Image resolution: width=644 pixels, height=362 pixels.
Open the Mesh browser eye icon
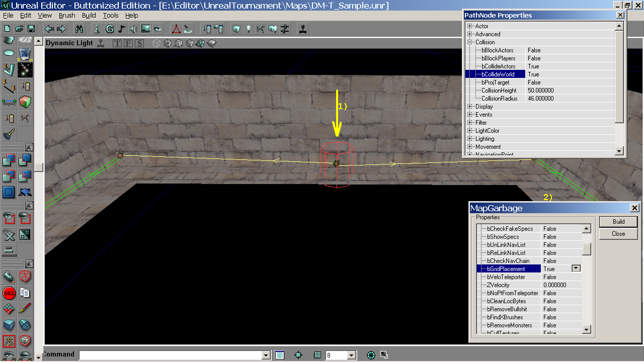(x=158, y=29)
